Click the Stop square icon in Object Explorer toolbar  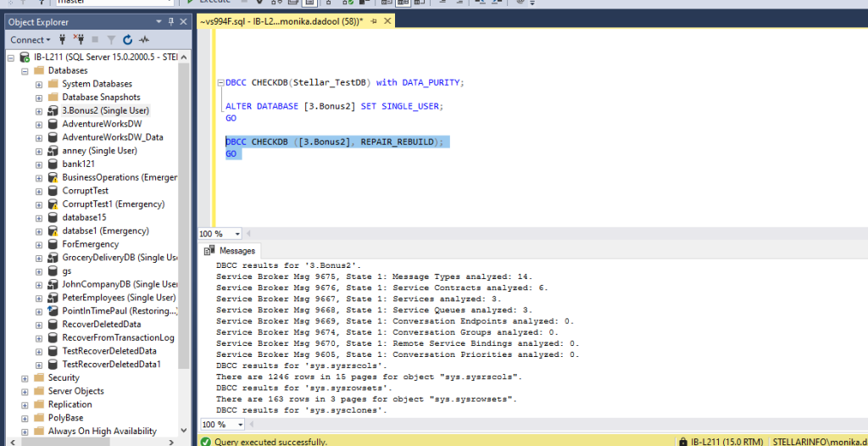tap(95, 40)
